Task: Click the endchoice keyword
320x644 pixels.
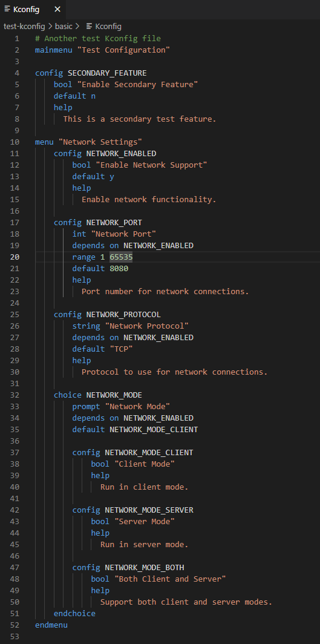Action: click(74, 614)
